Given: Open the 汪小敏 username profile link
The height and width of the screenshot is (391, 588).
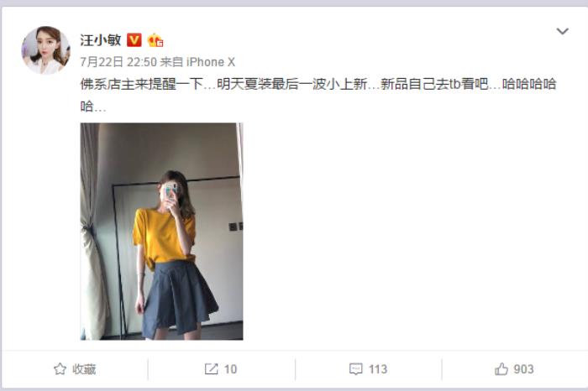Looking at the screenshot, I should (x=101, y=39).
